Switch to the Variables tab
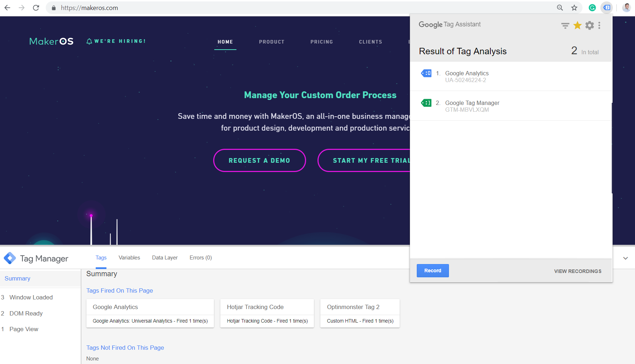 129,258
